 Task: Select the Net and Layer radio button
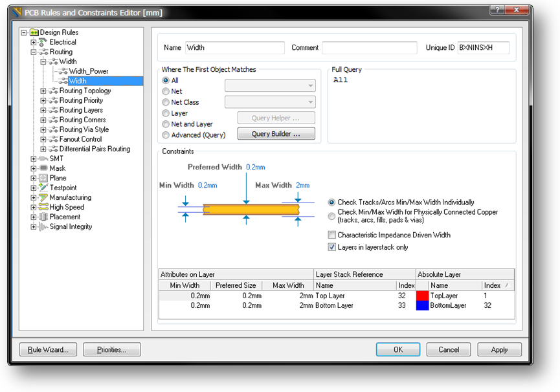[166, 124]
